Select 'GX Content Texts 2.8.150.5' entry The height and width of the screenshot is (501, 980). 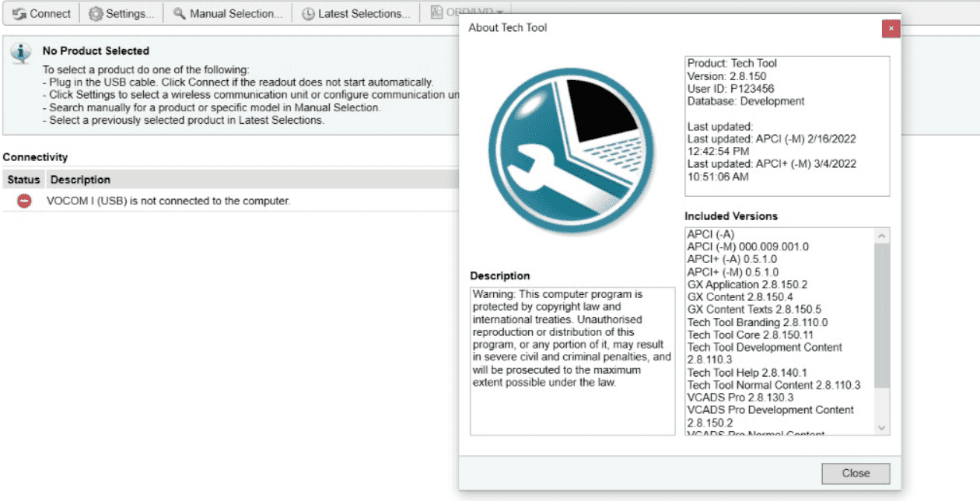pyautogui.click(x=754, y=310)
